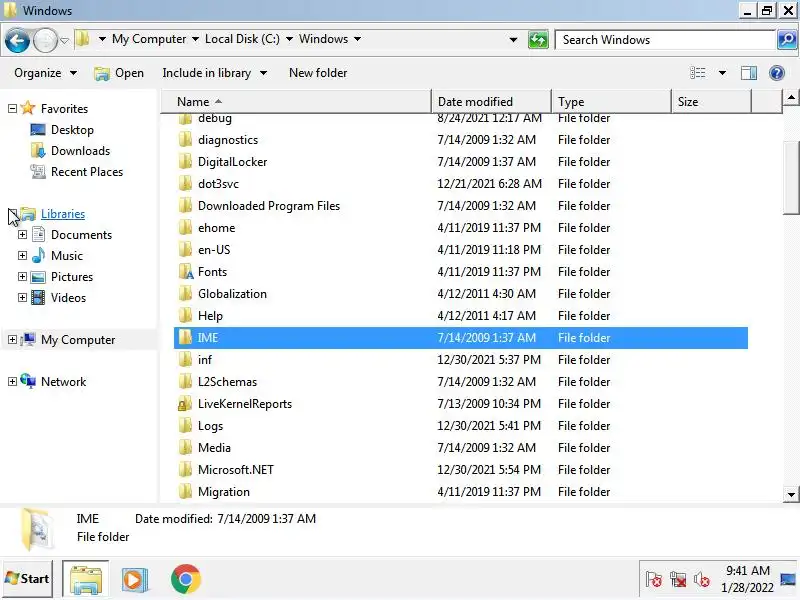Open the Include in library menu
800x600 pixels.
214,73
